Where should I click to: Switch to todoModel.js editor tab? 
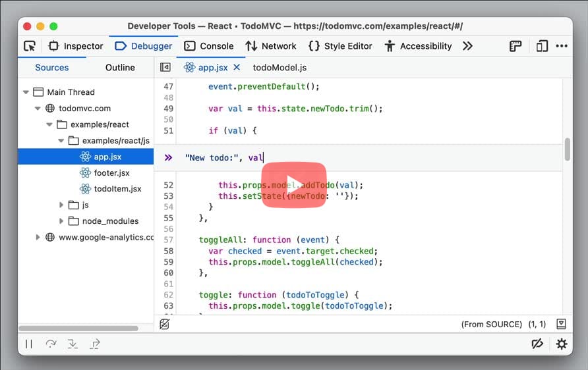click(x=279, y=67)
